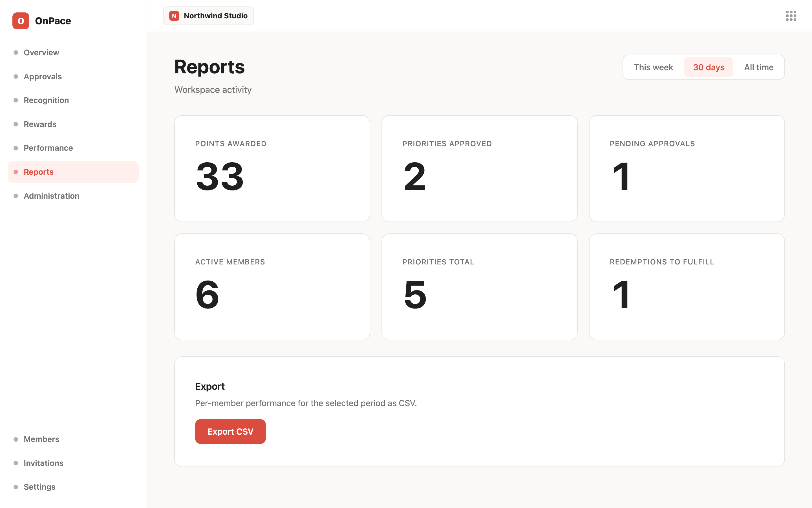Click the Points Awarded card

[272, 169]
